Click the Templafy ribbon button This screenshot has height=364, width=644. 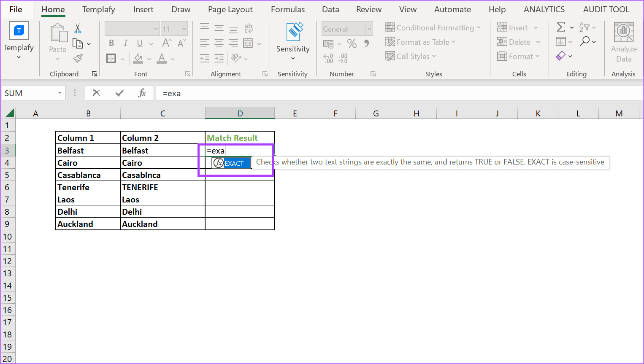(x=19, y=40)
